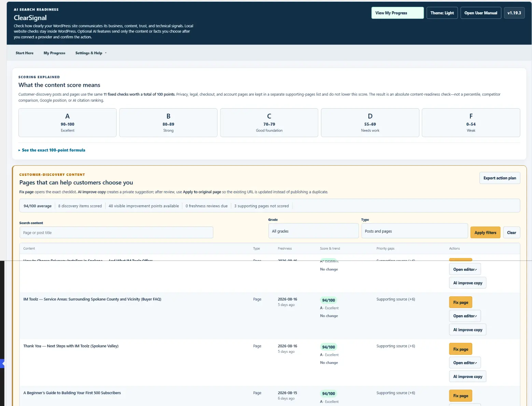Click 0 freshness reviews due stat

point(207,206)
